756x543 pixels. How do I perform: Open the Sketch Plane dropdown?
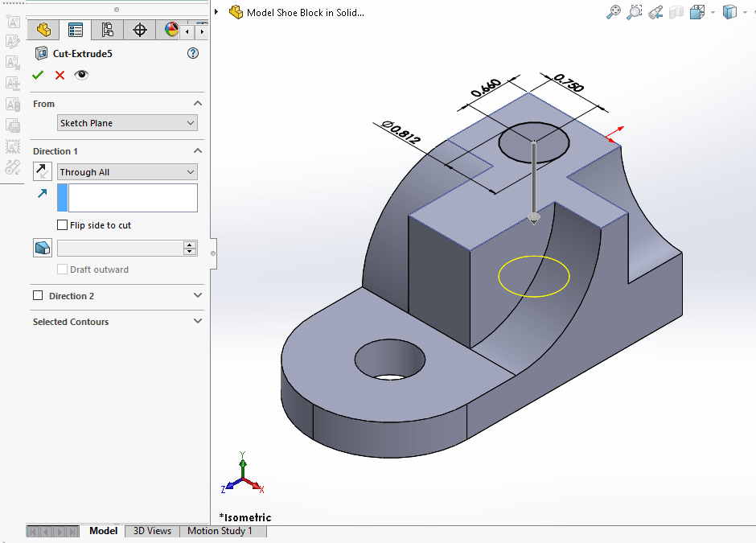click(x=127, y=123)
